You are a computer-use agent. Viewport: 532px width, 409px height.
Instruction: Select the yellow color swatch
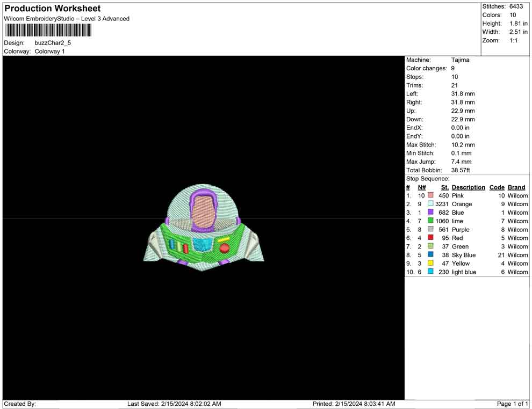[x=430, y=264]
